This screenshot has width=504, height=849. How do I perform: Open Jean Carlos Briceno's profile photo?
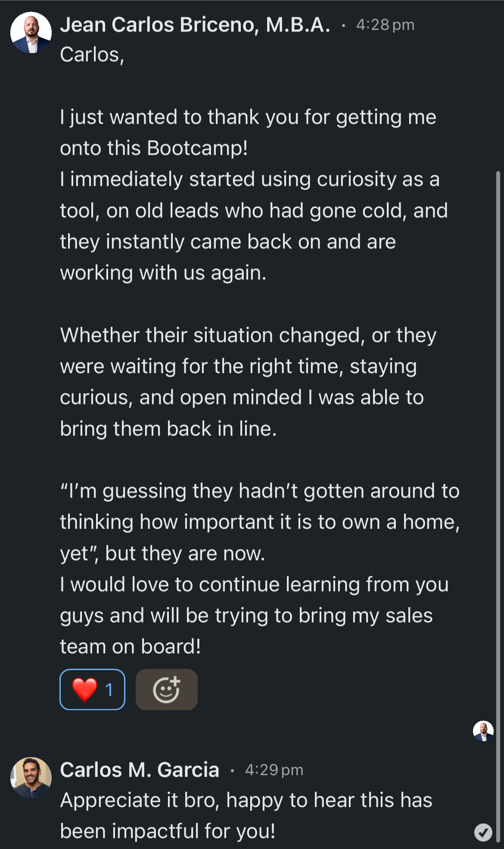(x=31, y=33)
